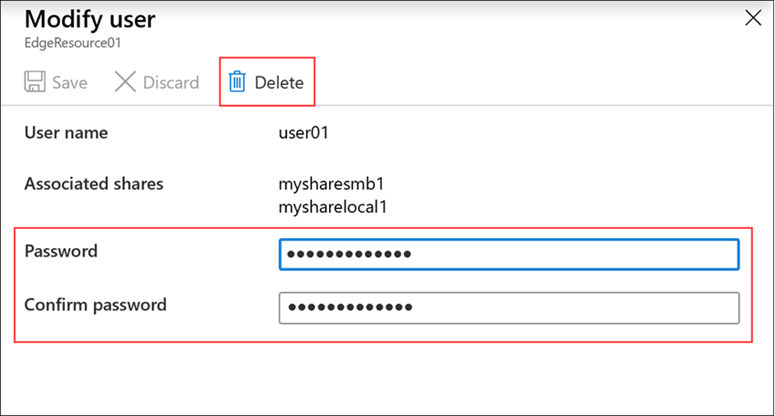The height and width of the screenshot is (416, 775).
Task: Click the User name field label
Action: (x=66, y=133)
